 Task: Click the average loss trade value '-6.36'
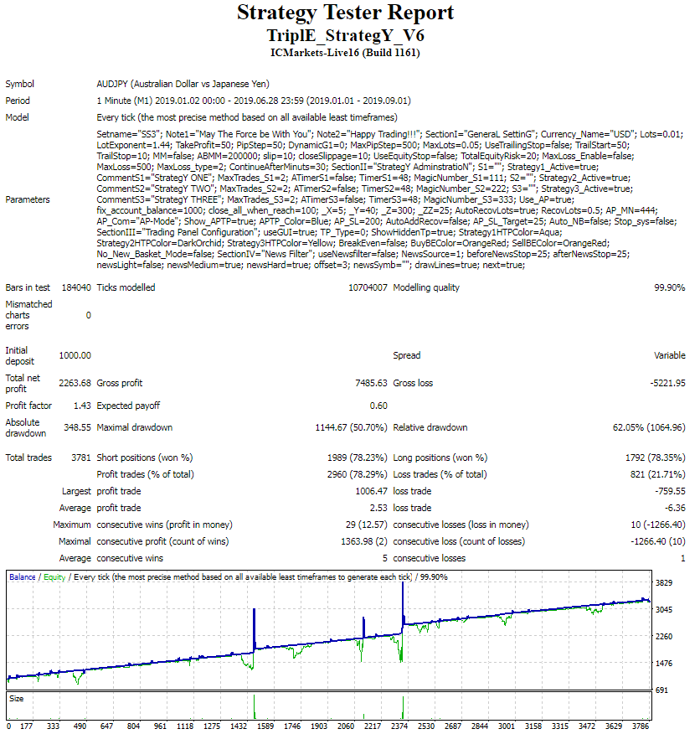click(675, 508)
